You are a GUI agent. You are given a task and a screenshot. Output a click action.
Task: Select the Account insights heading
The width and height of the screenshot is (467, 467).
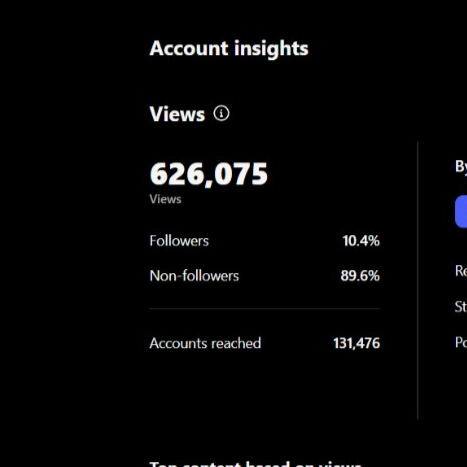pyautogui.click(x=229, y=49)
